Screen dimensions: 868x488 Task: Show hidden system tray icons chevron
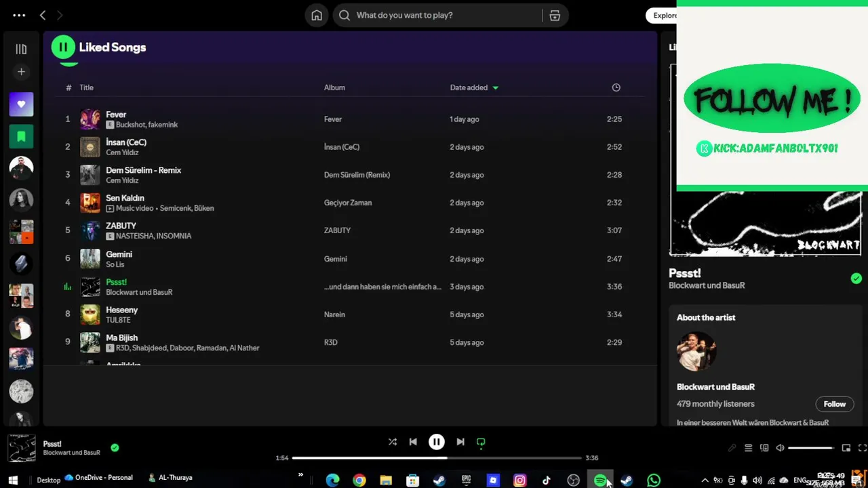[705, 481]
